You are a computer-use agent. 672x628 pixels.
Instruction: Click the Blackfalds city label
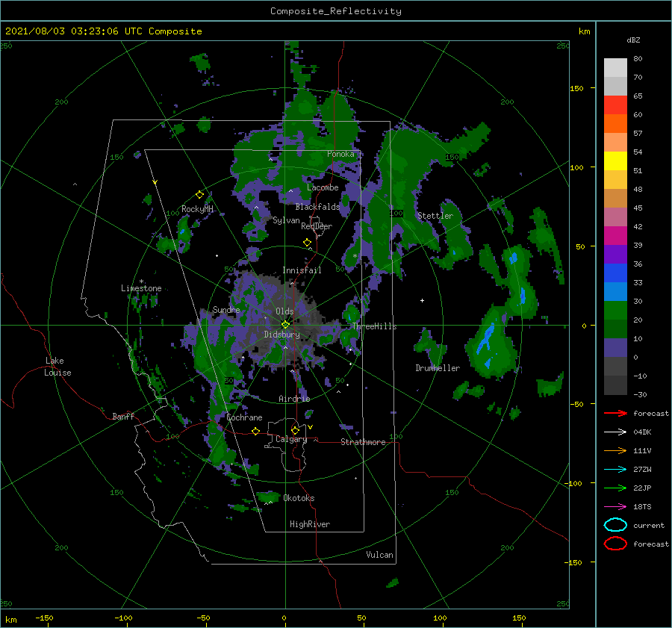pyautogui.click(x=317, y=207)
